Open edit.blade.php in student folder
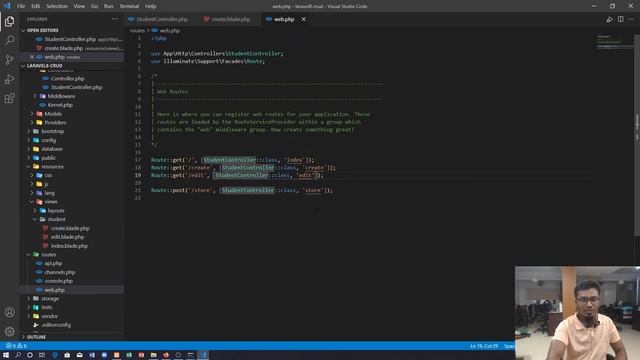 [x=67, y=237]
